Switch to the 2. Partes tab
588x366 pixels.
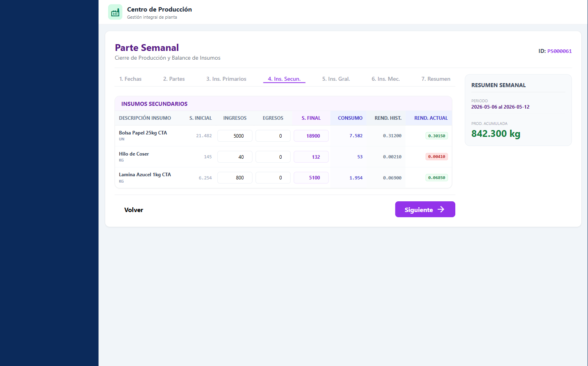(x=174, y=79)
